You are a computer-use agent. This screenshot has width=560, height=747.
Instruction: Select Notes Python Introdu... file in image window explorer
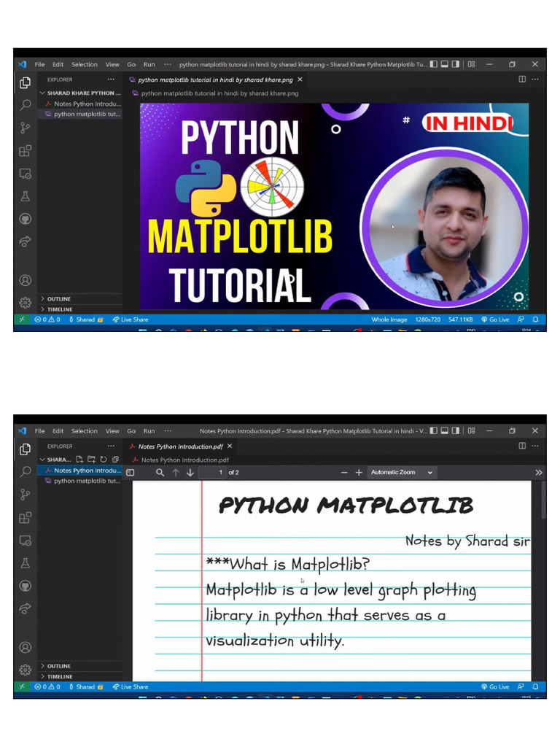pyautogui.click(x=80, y=104)
